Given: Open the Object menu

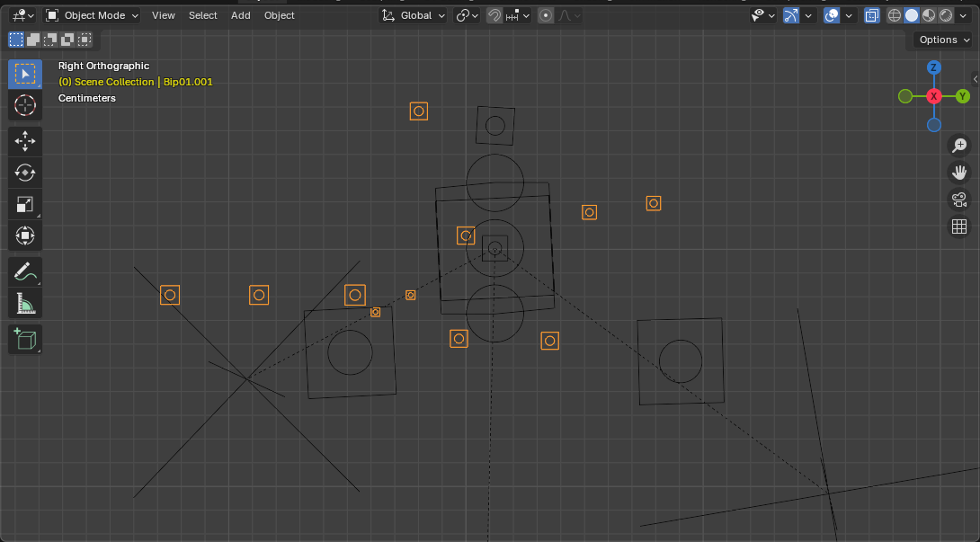Looking at the screenshot, I should pos(280,15).
